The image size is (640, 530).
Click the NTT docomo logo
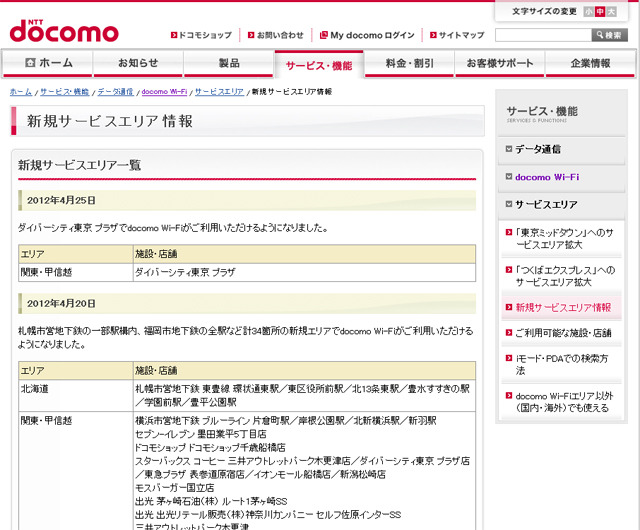(x=64, y=31)
